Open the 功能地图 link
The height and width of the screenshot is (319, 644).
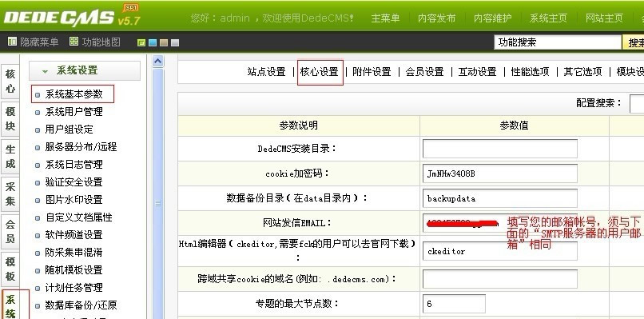pos(101,42)
